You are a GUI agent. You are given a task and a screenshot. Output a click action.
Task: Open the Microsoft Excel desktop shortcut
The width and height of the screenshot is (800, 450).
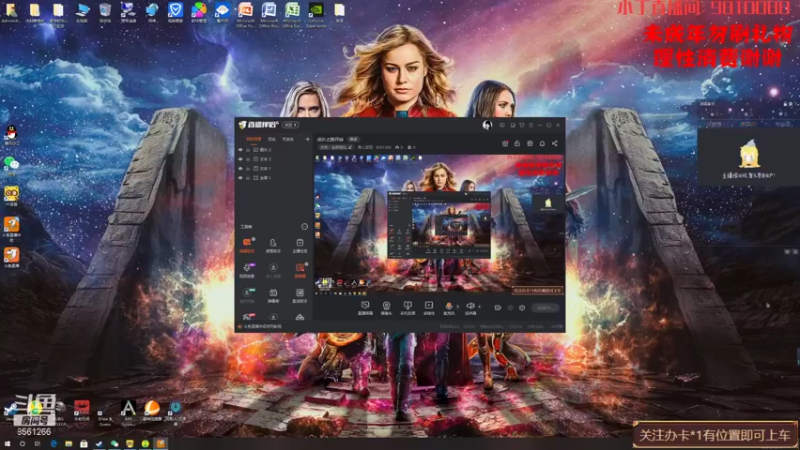click(x=292, y=14)
